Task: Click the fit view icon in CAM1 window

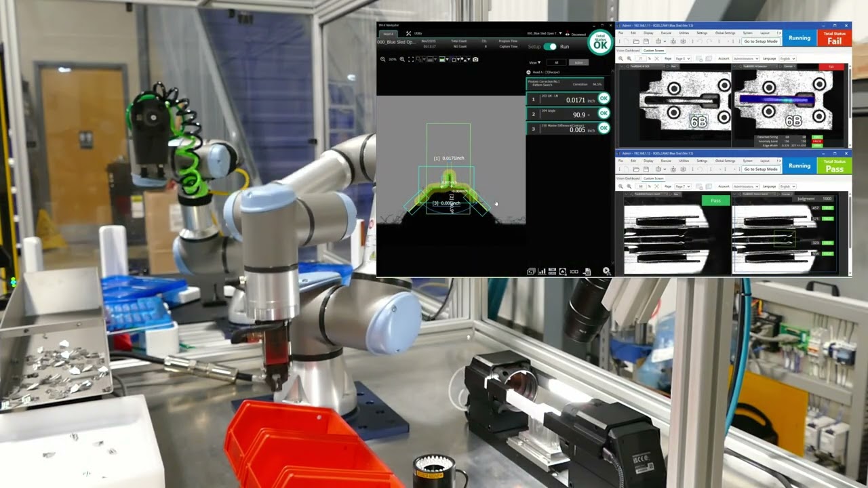Action: point(656,58)
